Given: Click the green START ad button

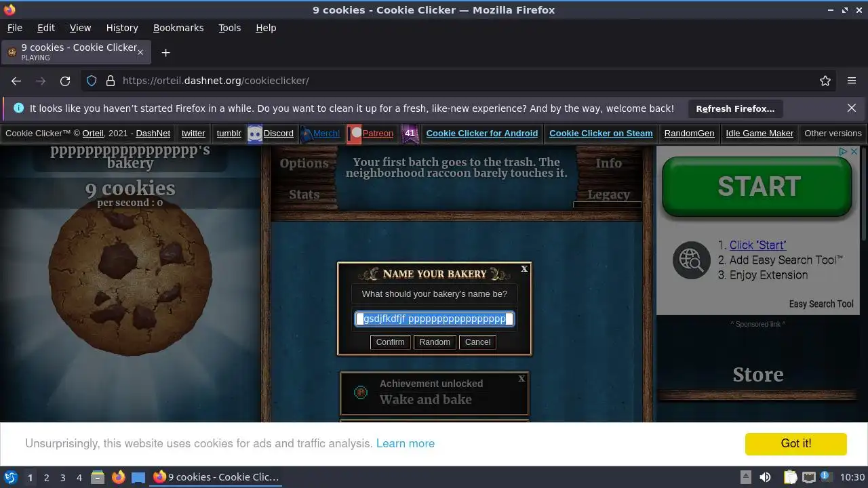Looking at the screenshot, I should pos(757,186).
